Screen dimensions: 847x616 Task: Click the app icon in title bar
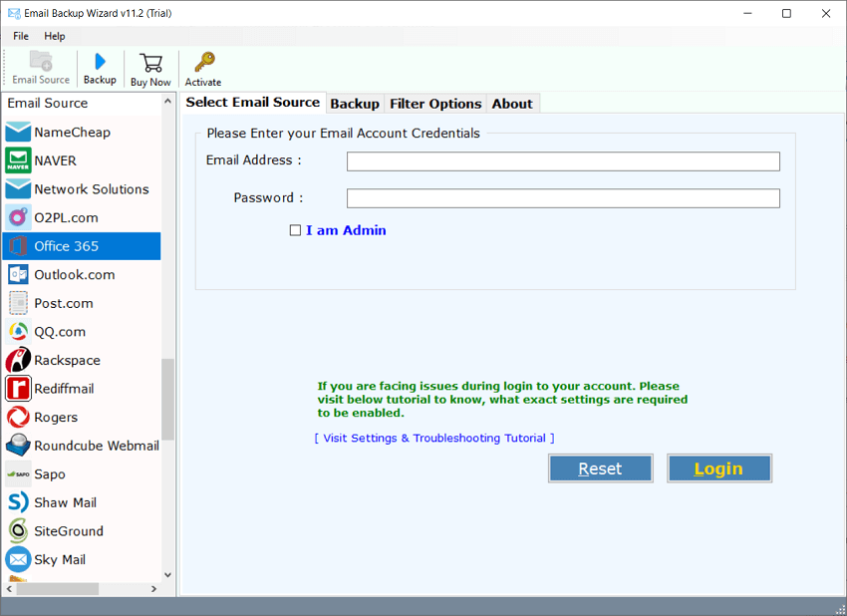[14, 13]
